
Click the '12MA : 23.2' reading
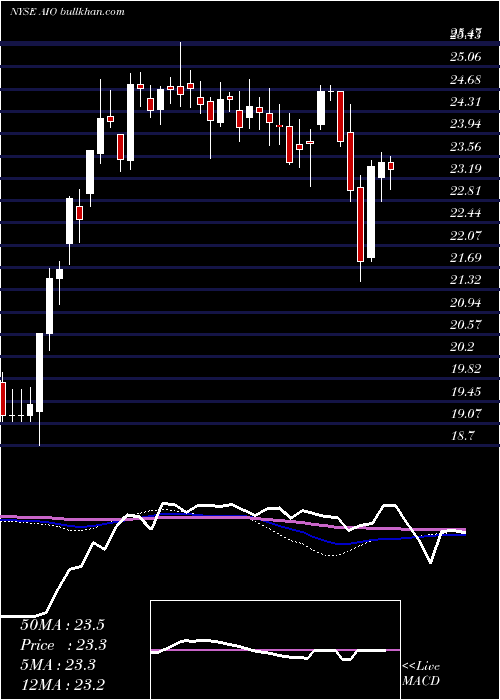[62, 685]
